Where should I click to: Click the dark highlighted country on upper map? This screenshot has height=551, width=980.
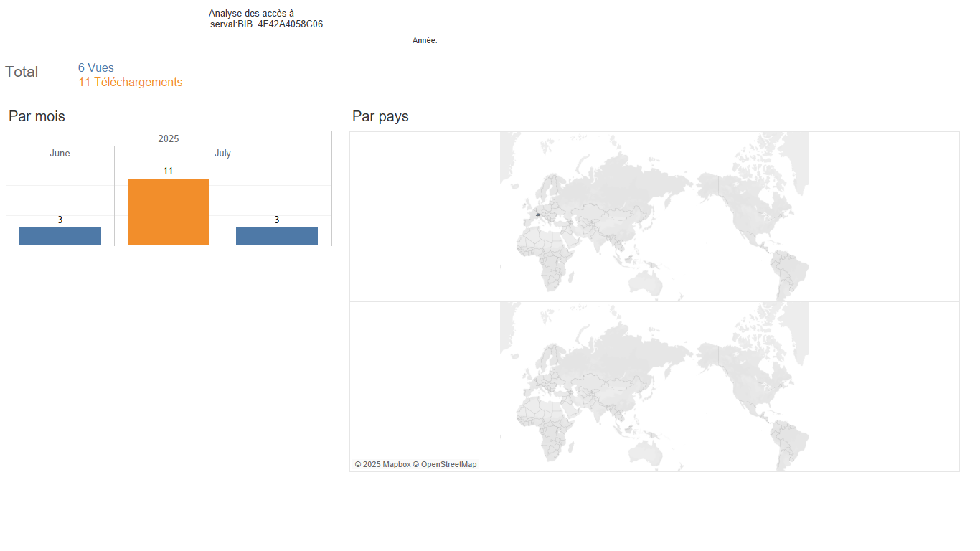pyautogui.click(x=537, y=215)
